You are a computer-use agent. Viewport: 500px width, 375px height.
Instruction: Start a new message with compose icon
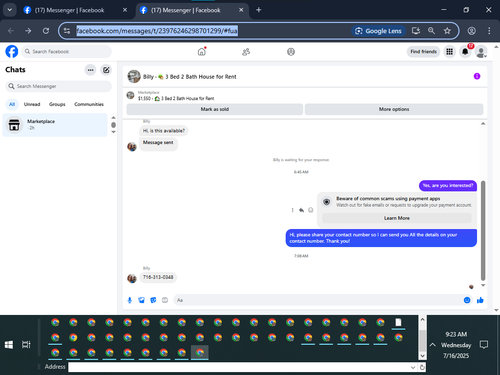[x=106, y=70]
